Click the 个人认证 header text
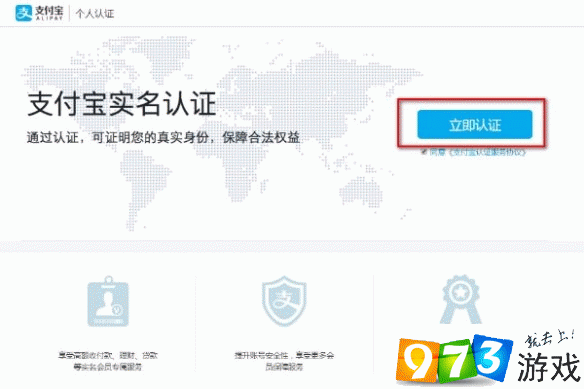584x389 pixels. pos(95,14)
